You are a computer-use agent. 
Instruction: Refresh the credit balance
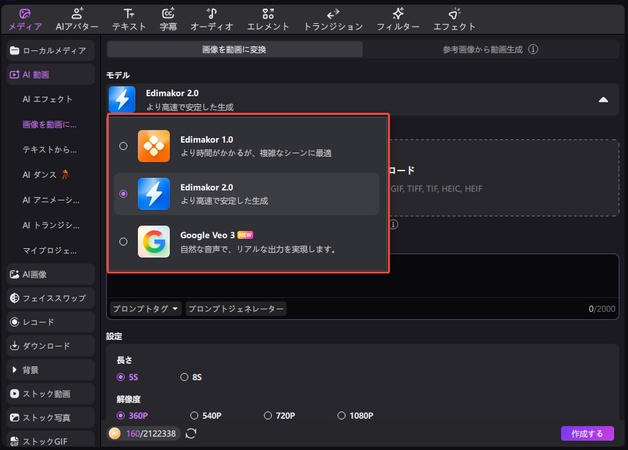point(191,433)
